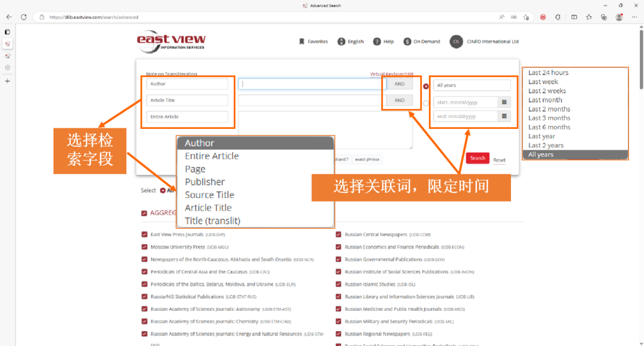Open On Demand dollar icon
Viewport: 644px width, 346px height.
[407, 42]
